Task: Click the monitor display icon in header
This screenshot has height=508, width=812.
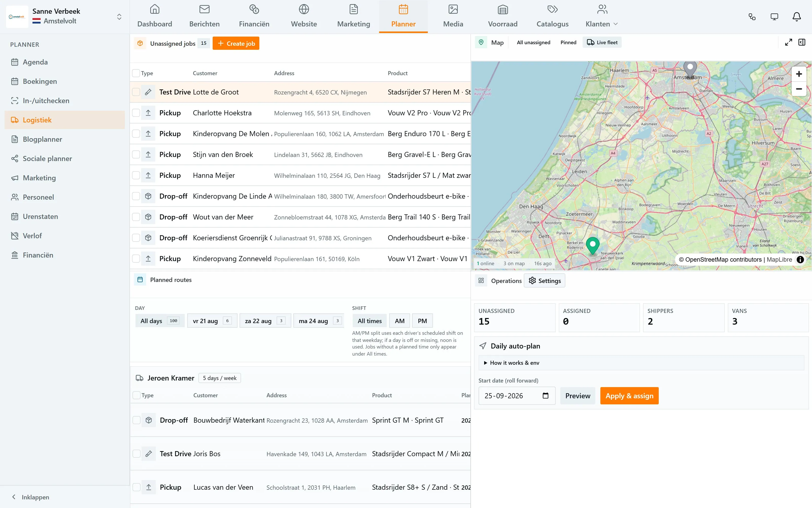Action: (x=774, y=17)
